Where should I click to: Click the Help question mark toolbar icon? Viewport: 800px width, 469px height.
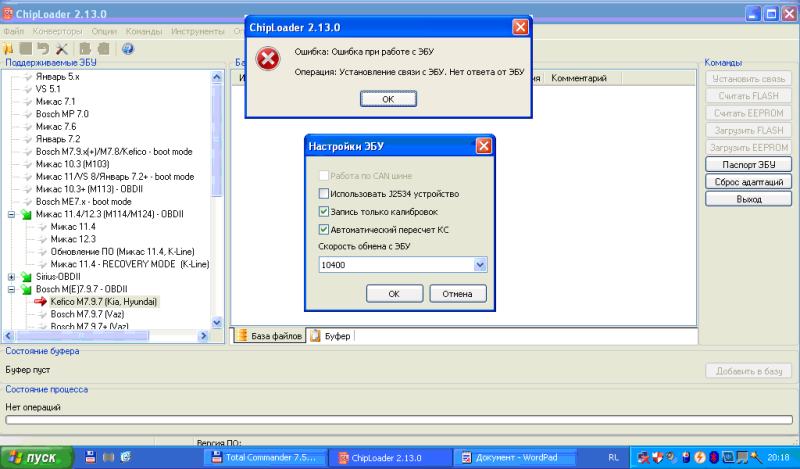tap(128, 48)
